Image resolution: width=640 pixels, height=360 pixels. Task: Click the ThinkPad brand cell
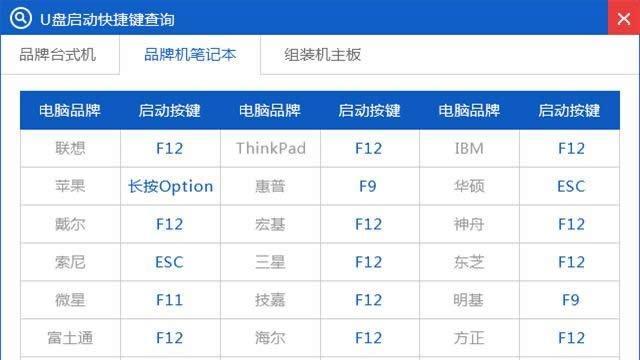coord(270,148)
